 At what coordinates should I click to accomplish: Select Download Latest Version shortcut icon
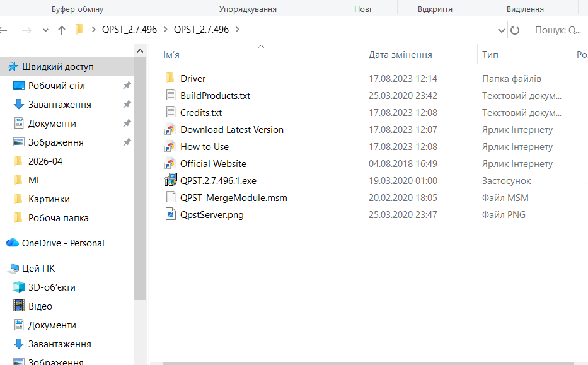coord(170,129)
